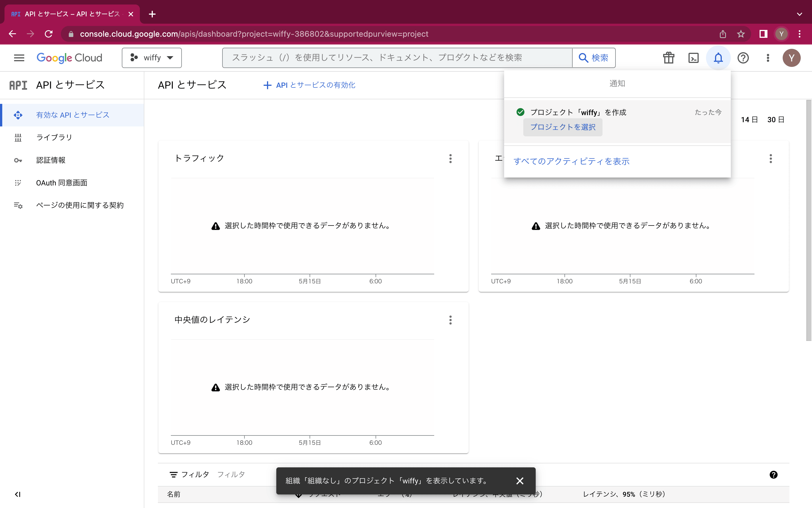
Task: Close the API とサービス browser tab
Action: pos(131,14)
